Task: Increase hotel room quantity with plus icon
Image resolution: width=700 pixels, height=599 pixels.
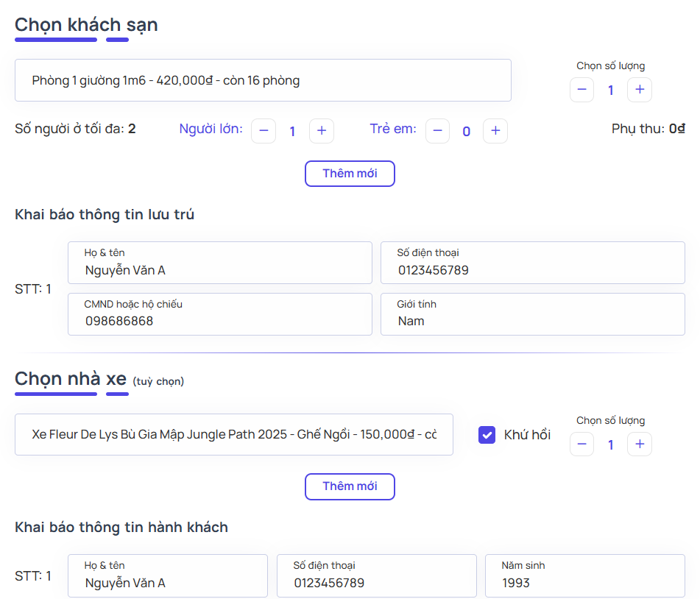Action: pos(639,90)
